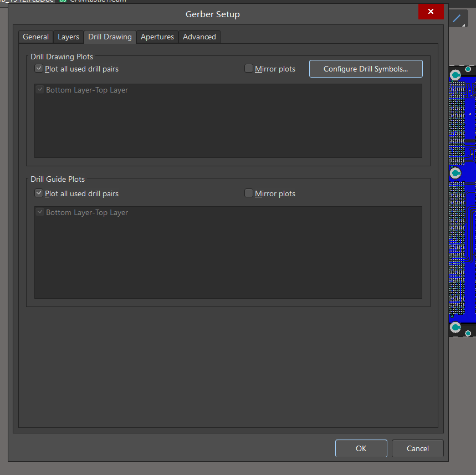The height and width of the screenshot is (475, 476).
Task: Click Configure Drill Symbols button
Action: (x=366, y=69)
